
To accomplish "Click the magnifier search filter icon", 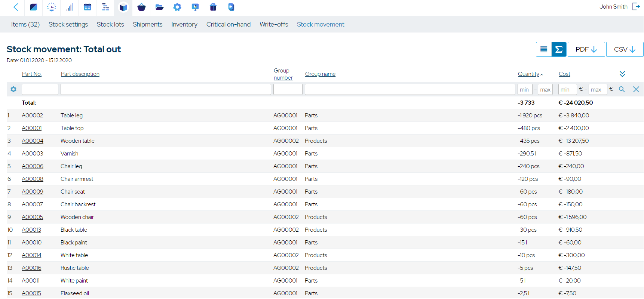I will 622,89.
